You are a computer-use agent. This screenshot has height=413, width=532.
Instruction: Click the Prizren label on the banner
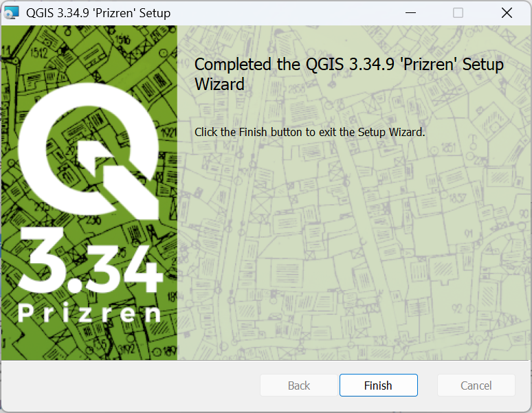(89, 313)
